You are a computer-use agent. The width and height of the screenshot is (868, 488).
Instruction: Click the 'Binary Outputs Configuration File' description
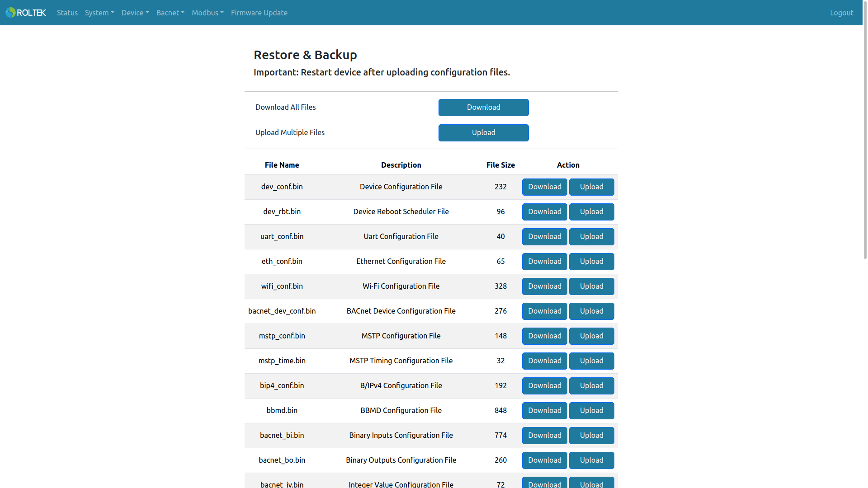pos(401,460)
